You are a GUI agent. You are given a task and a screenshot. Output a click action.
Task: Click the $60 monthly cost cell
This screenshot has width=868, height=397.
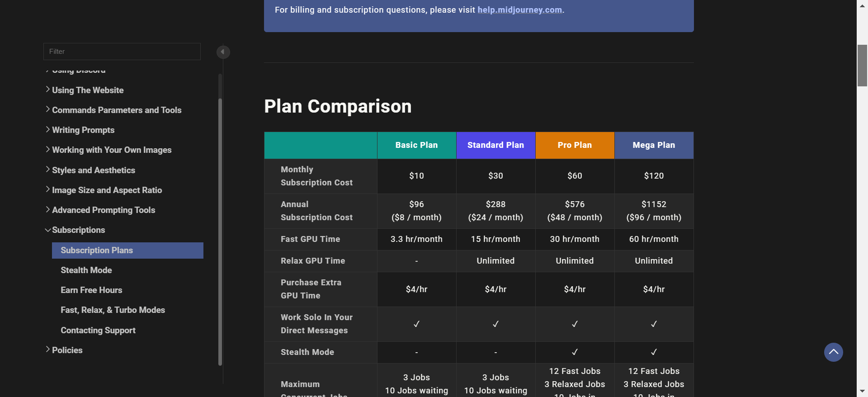(575, 176)
